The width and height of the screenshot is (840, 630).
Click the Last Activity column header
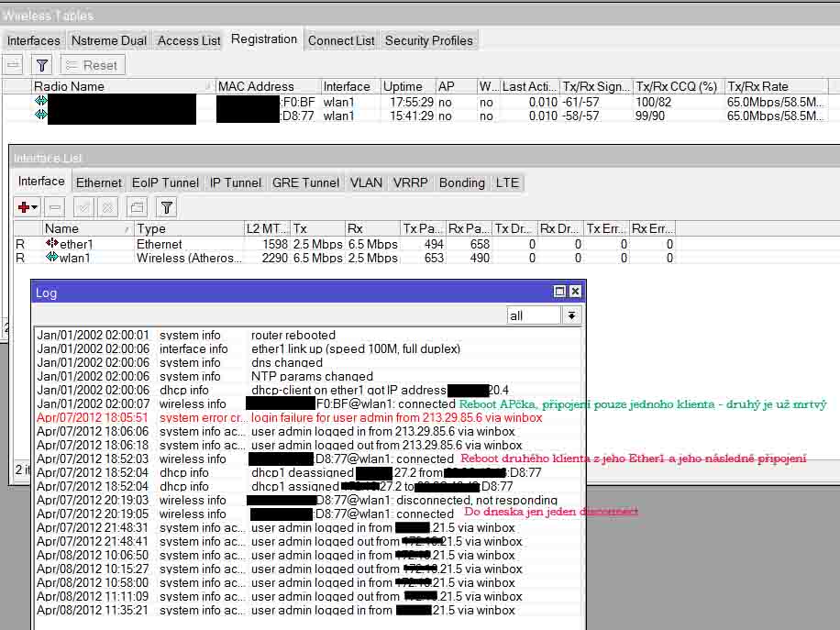529,86
